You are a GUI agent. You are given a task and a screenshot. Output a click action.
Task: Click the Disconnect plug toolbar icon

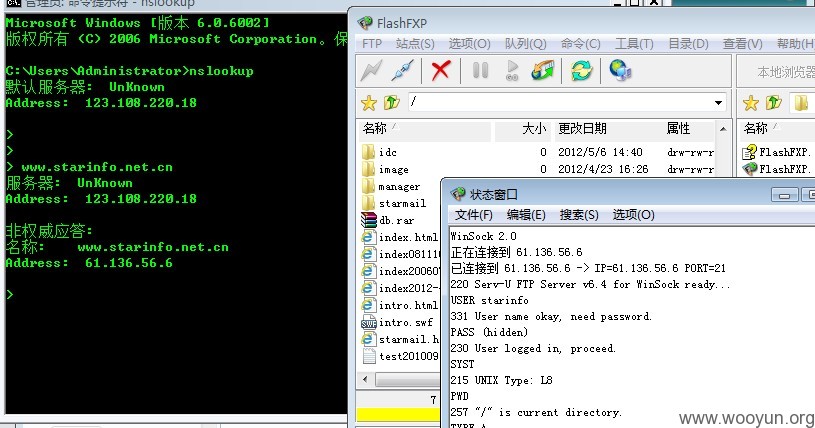click(403, 71)
